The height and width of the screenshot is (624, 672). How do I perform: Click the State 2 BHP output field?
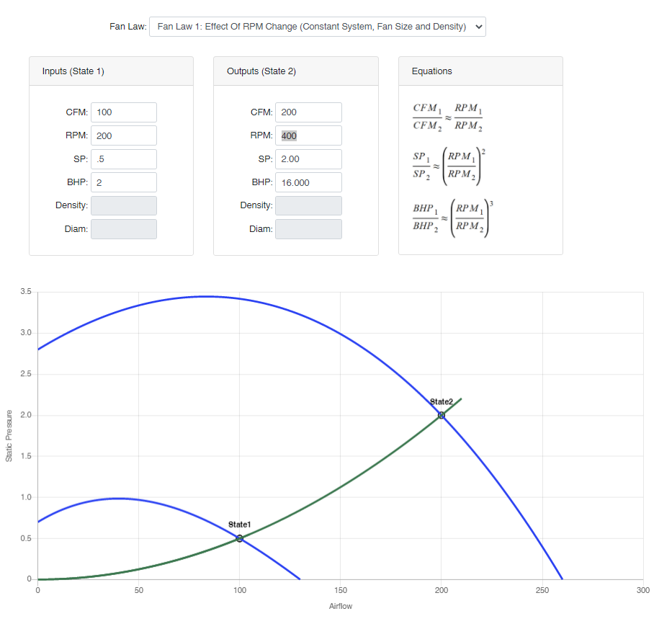coord(308,182)
